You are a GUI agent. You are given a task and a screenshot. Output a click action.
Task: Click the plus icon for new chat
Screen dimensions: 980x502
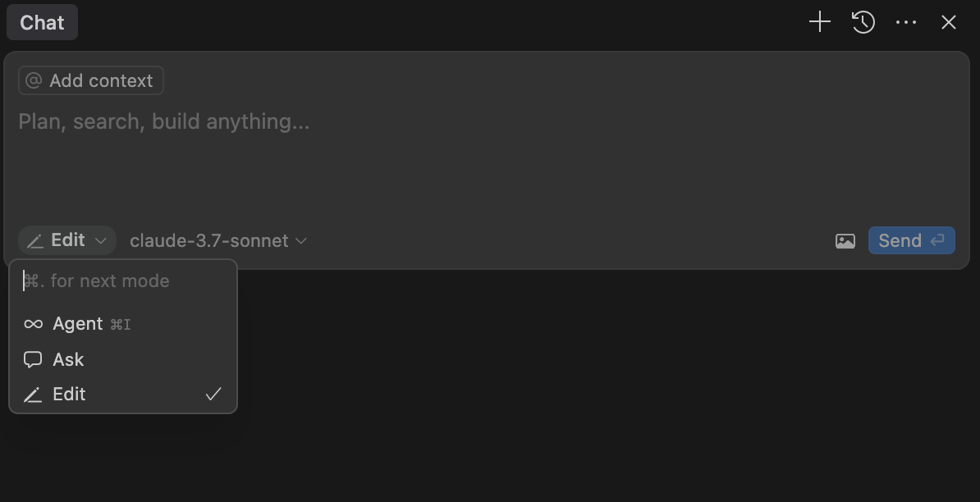point(819,22)
